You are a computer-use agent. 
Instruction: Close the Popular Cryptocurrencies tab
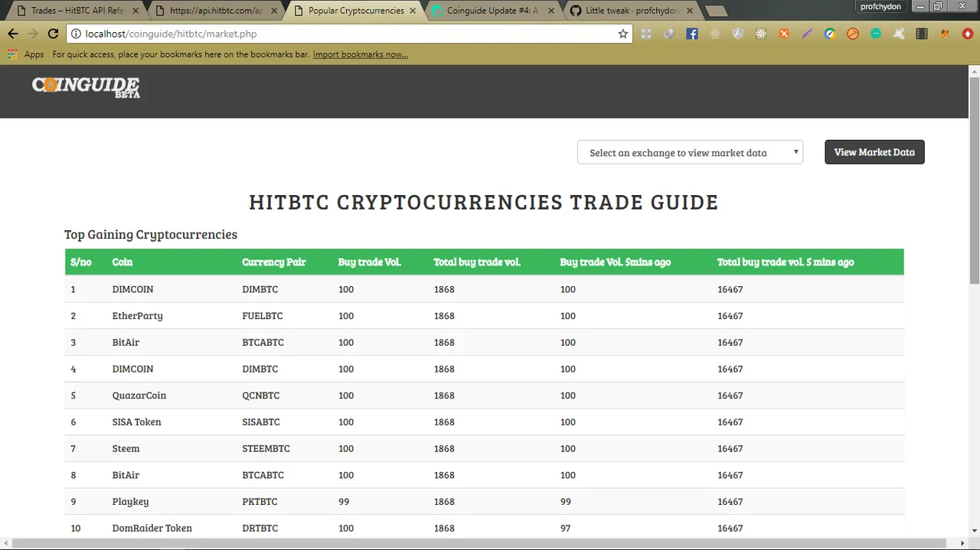[x=413, y=11]
